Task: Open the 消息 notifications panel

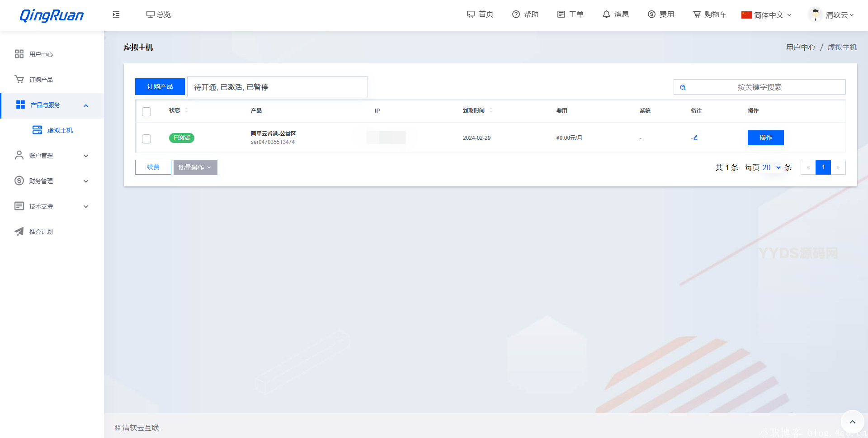Action: [616, 14]
